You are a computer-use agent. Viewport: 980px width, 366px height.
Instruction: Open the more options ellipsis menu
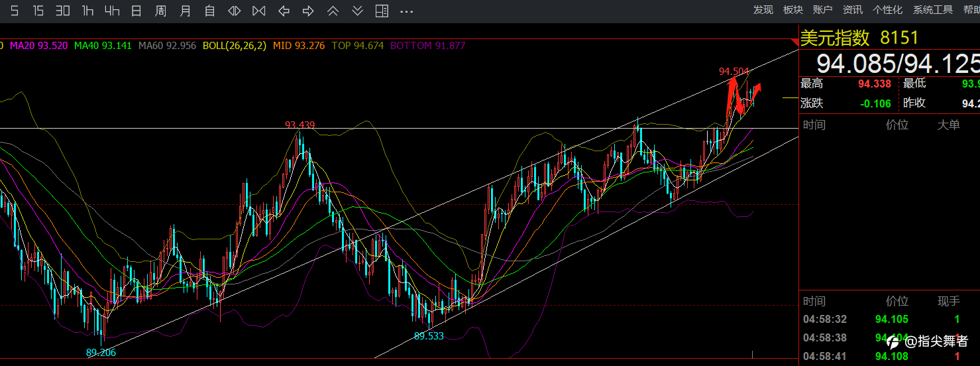tap(406, 11)
